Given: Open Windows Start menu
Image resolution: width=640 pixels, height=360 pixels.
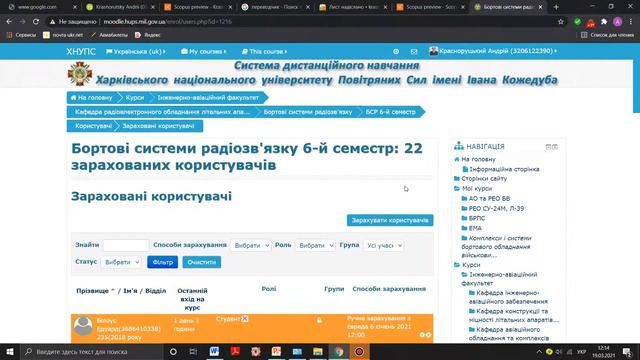Looking at the screenshot, I should (x=10, y=351).
